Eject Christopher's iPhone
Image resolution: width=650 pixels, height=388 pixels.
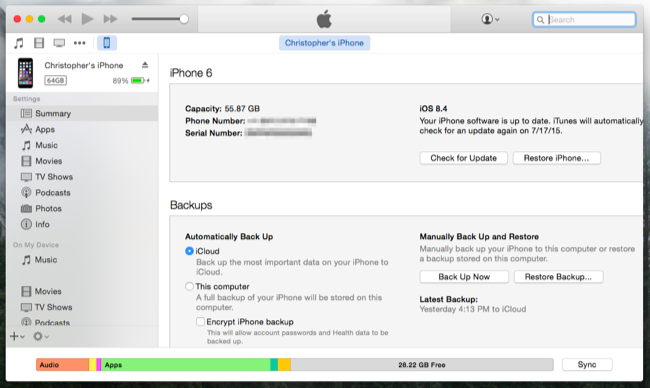pos(145,65)
